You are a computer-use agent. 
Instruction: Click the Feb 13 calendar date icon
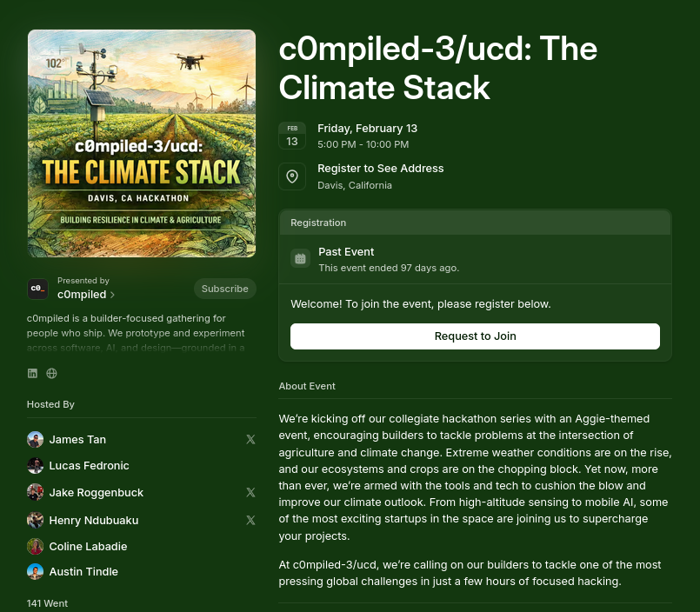[292, 136]
